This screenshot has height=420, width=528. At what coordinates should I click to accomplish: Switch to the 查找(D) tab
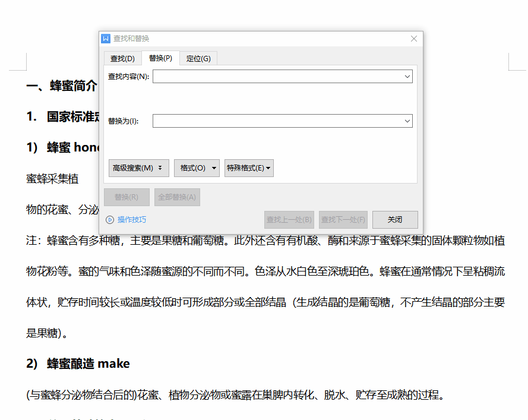122,59
